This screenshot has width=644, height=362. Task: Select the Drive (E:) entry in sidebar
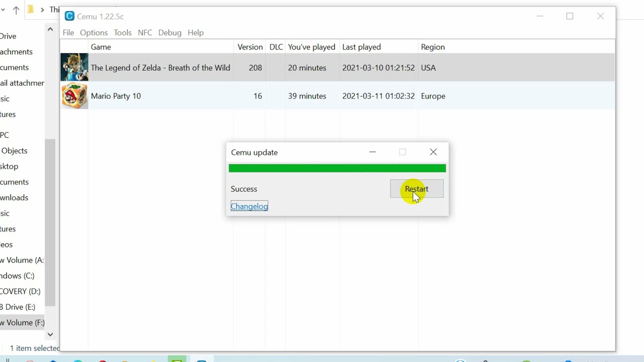18,307
